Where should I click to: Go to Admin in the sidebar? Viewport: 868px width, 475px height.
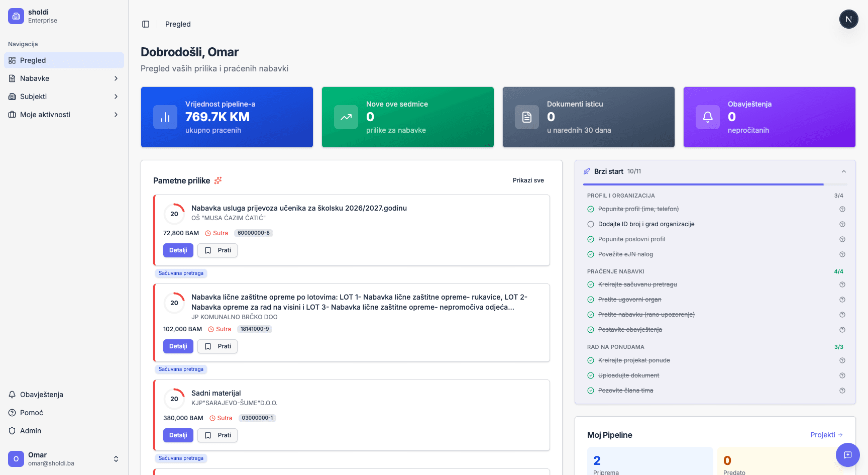[x=31, y=431]
